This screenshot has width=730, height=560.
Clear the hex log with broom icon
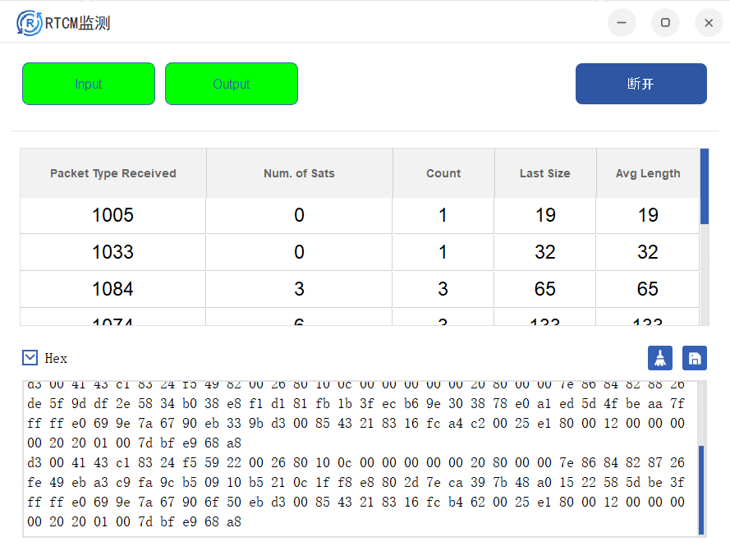click(660, 358)
